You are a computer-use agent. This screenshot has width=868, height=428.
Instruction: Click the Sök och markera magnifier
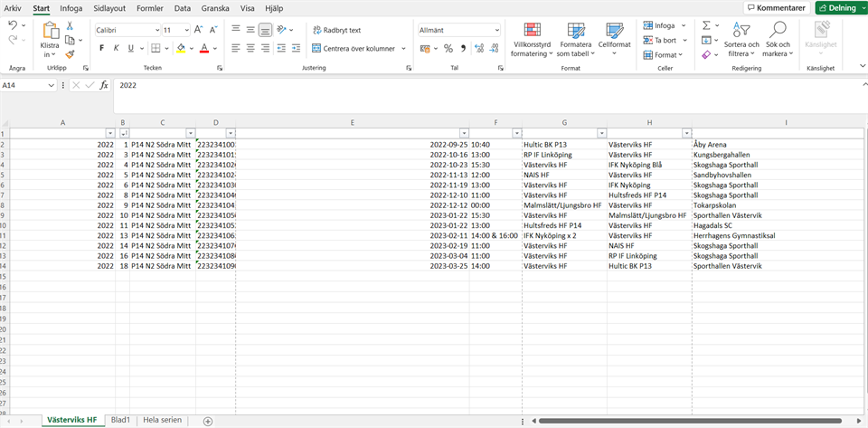point(777,42)
